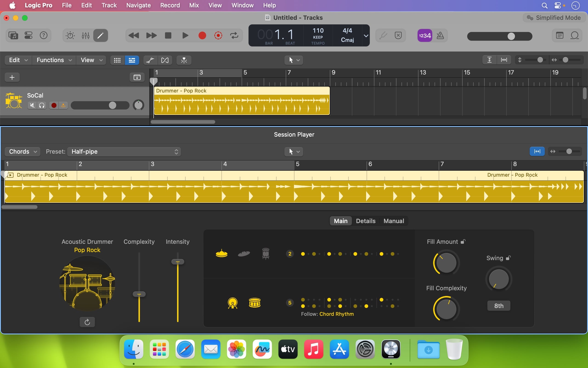Click the Fill Amount lock icon
The width and height of the screenshot is (588, 368).
pyautogui.click(x=463, y=242)
